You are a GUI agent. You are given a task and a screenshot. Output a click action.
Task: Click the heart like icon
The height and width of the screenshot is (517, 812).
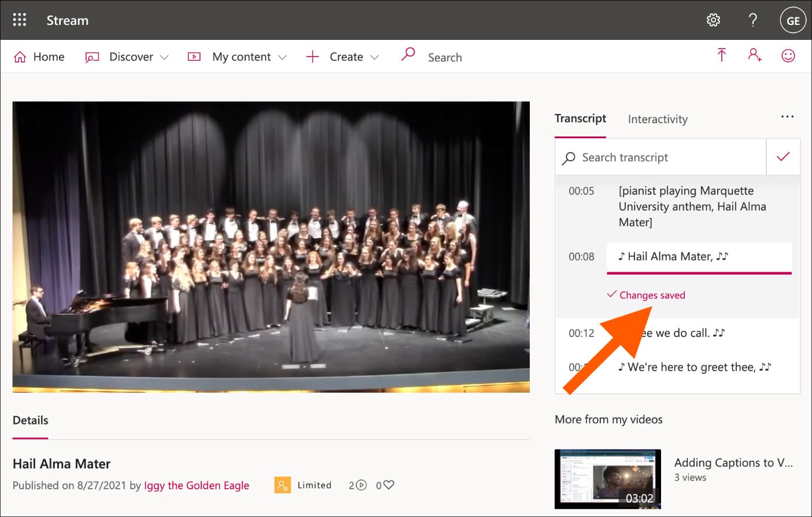click(389, 485)
